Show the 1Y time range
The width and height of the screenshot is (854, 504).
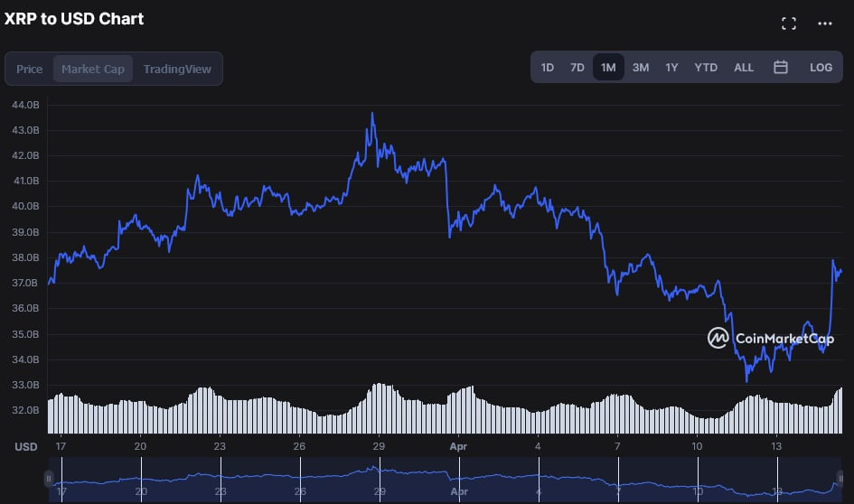pos(671,68)
